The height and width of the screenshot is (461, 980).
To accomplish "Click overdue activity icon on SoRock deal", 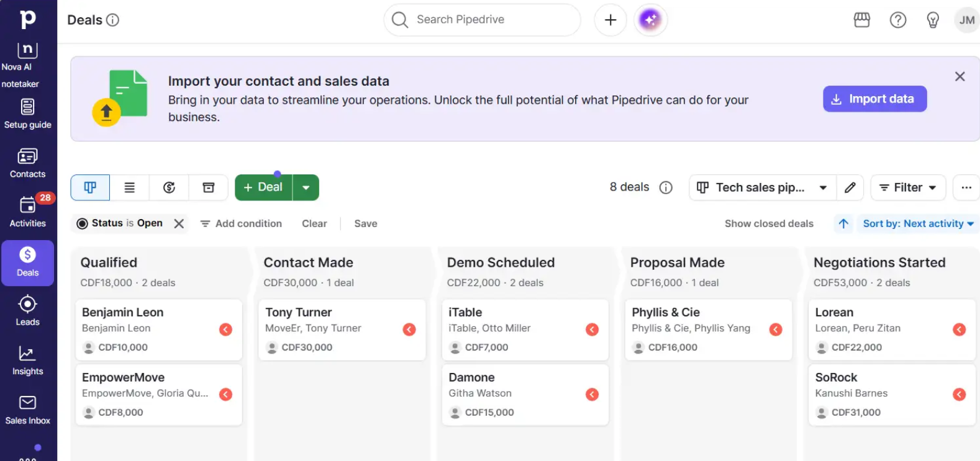I will (x=959, y=394).
